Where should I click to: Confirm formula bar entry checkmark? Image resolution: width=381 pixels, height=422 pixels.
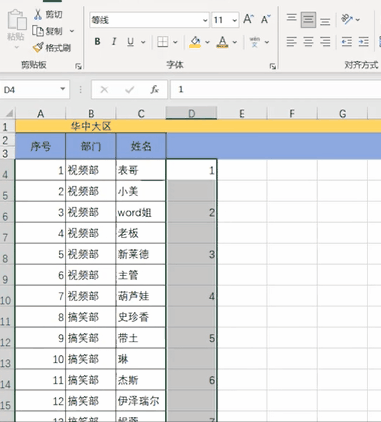click(129, 89)
